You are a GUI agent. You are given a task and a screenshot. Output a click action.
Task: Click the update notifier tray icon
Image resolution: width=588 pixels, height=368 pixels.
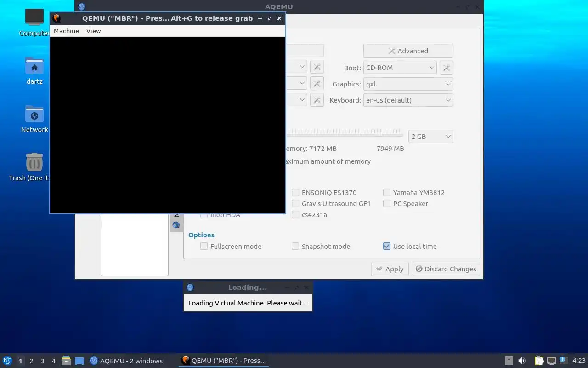563,360
